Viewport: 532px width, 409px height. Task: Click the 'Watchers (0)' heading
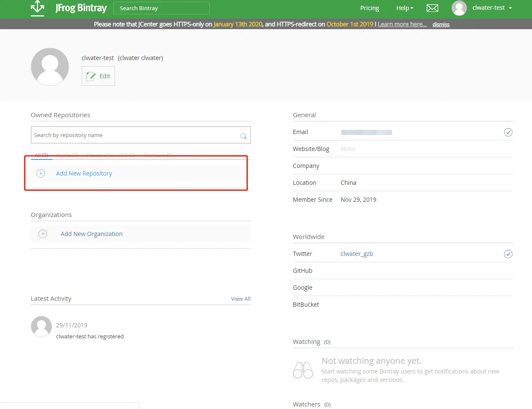(x=312, y=404)
